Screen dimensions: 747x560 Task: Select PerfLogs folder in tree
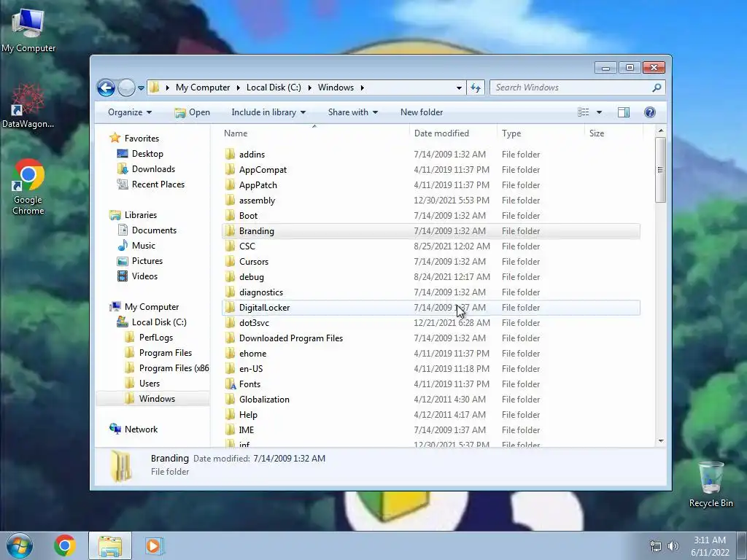click(x=156, y=338)
